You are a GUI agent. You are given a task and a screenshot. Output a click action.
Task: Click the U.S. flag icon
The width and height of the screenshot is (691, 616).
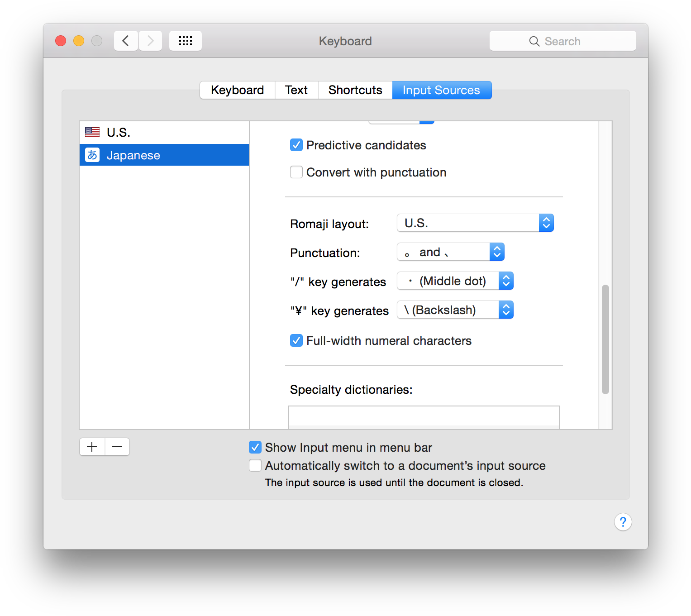pyautogui.click(x=92, y=132)
